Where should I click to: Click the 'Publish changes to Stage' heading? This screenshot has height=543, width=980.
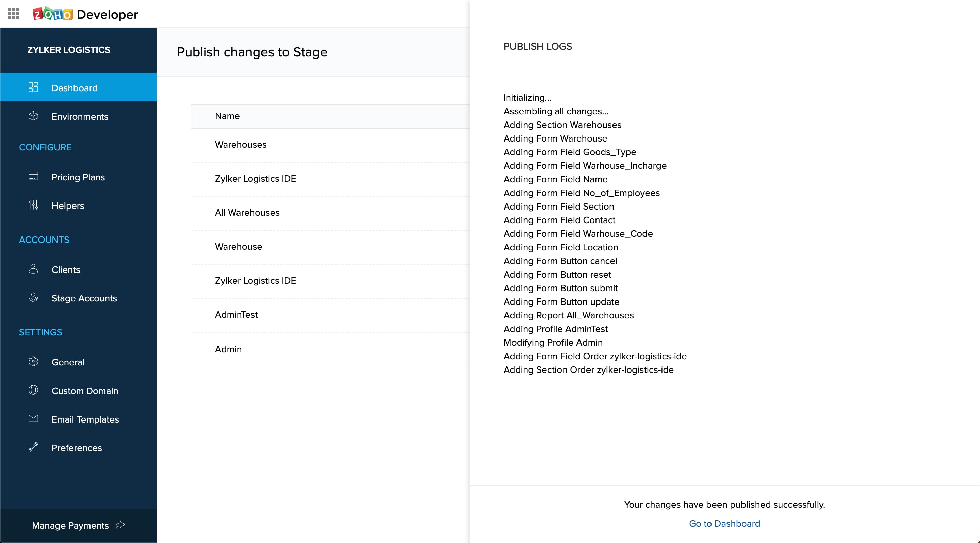pos(252,52)
